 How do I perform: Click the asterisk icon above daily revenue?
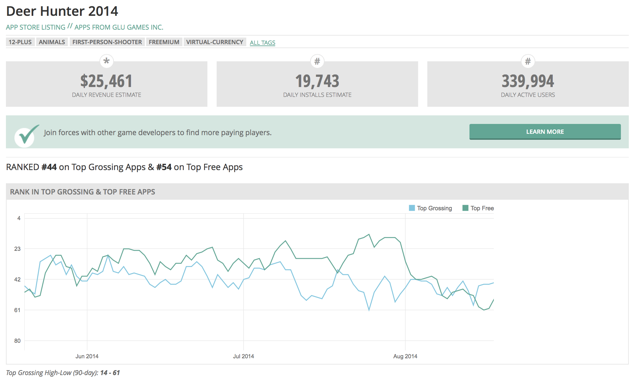point(107,61)
